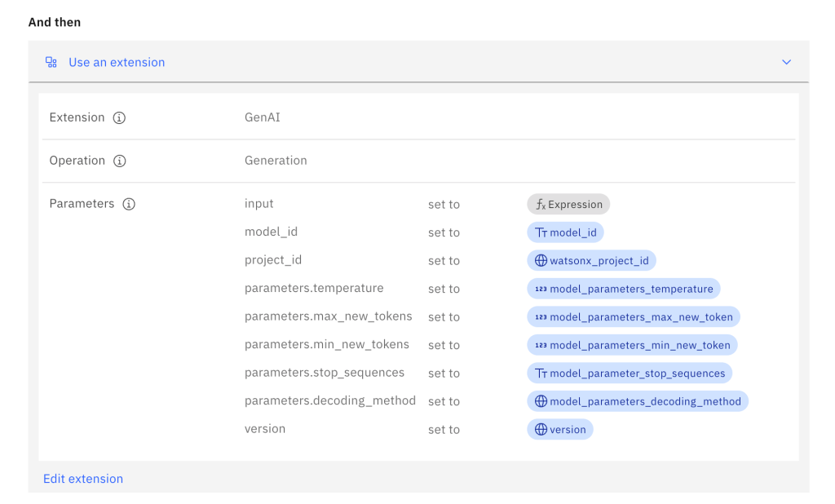This screenshot has height=504, width=835.
Task: Click the version variable chip
Action: (559, 430)
